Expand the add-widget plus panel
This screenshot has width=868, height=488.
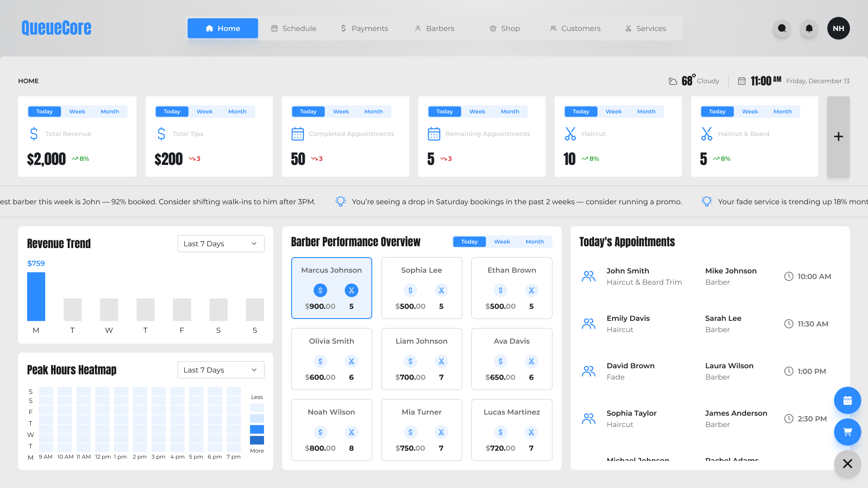click(839, 136)
